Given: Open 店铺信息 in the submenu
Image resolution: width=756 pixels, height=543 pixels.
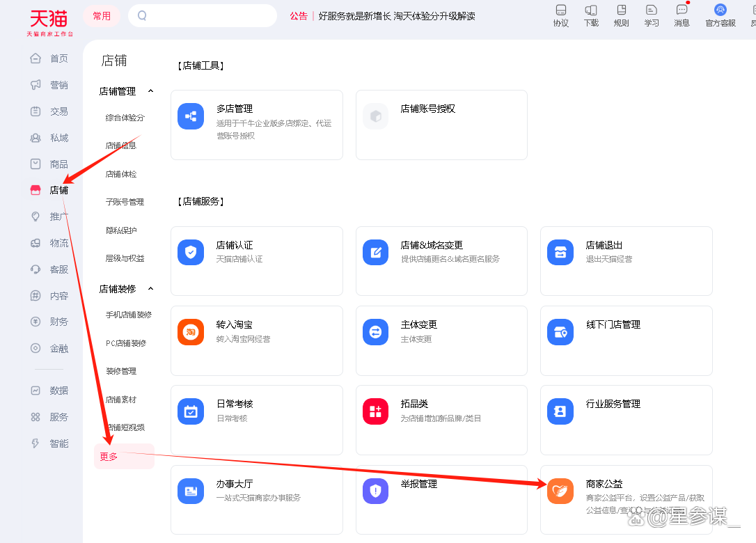Looking at the screenshot, I should (121, 145).
